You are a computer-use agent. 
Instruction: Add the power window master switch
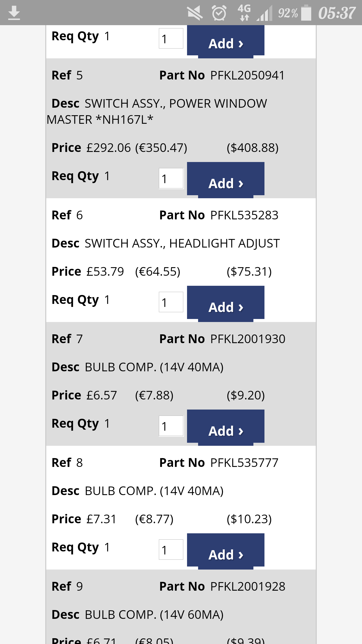point(225,180)
